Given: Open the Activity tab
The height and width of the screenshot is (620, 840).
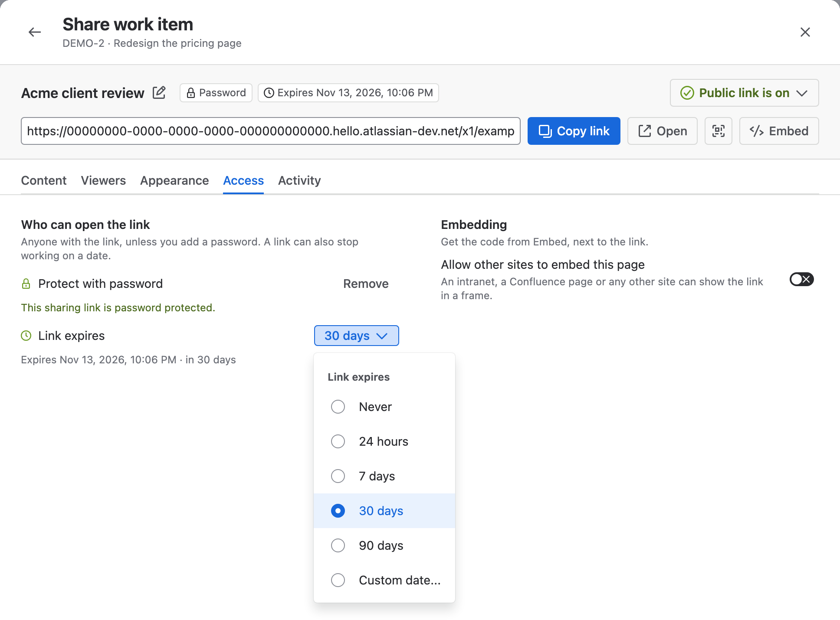Looking at the screenshot, I should coord(299,180).
